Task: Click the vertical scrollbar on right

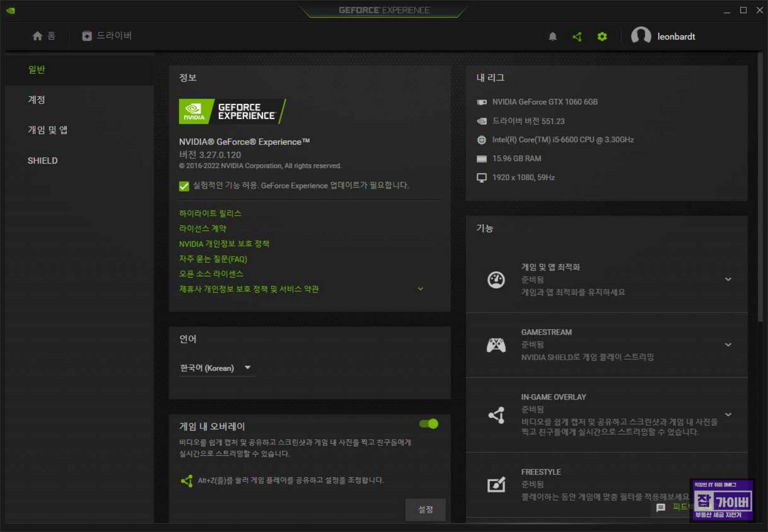Action: [760, 188]
